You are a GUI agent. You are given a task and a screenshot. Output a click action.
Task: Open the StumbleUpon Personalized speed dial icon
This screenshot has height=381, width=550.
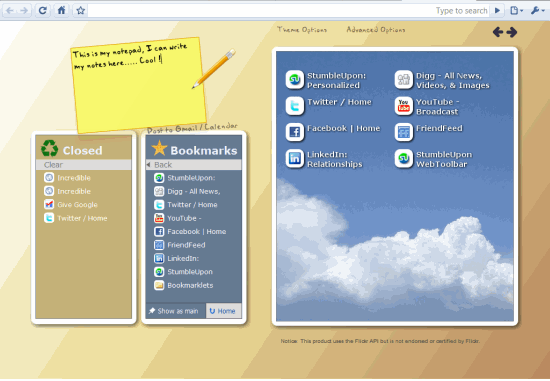(x=295, y=80)
